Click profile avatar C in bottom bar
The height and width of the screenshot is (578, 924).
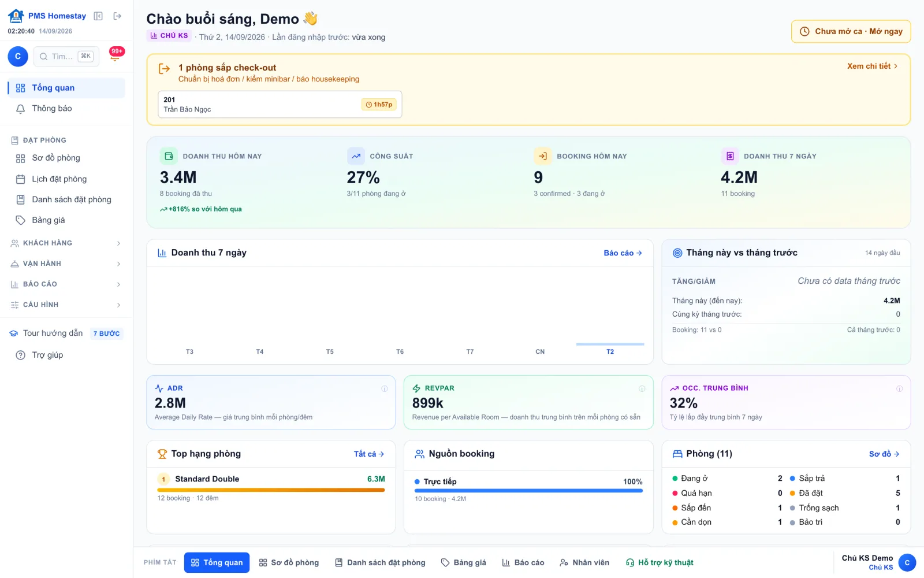click(907, 562)
